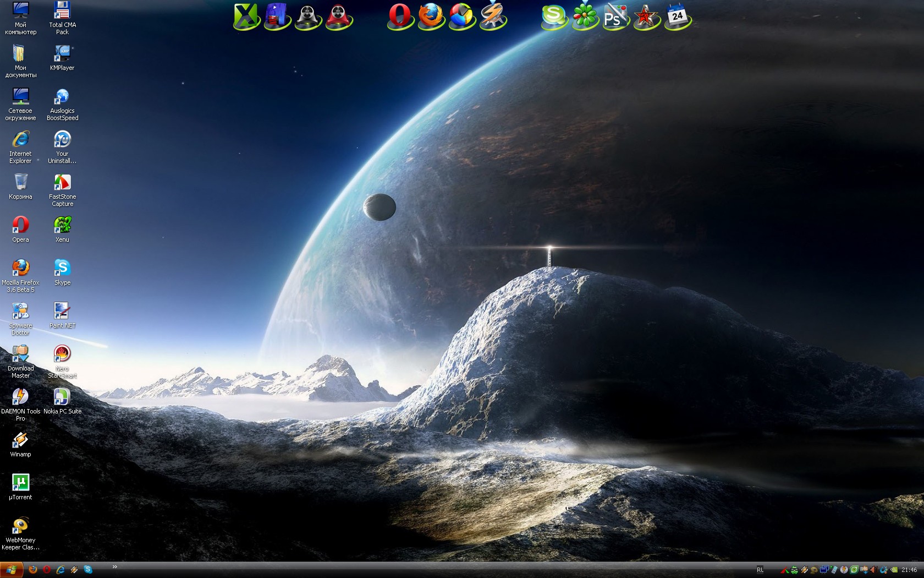Click the green ICQ flower dock icon
924x578 pixels.
click(584, 16)
